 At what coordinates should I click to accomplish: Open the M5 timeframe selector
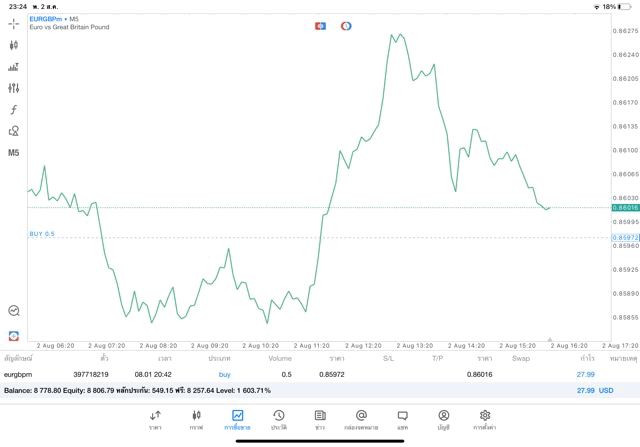pyautogui.click(x=14, y=153)
